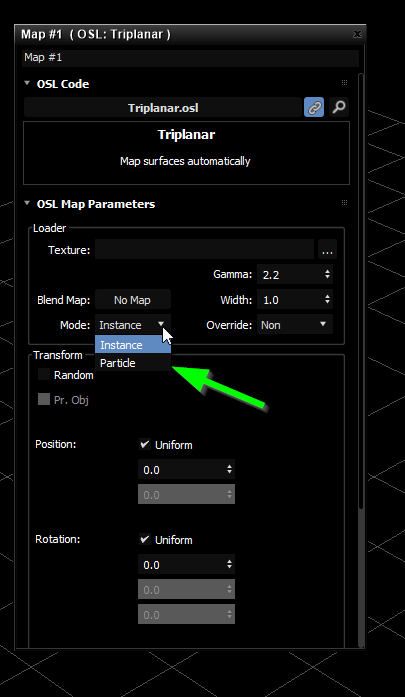Image resolution: width=405 pixels, height=697 pixels.
Task: Click the Triplanar.osl file button
Action: (x=163, y=108)
